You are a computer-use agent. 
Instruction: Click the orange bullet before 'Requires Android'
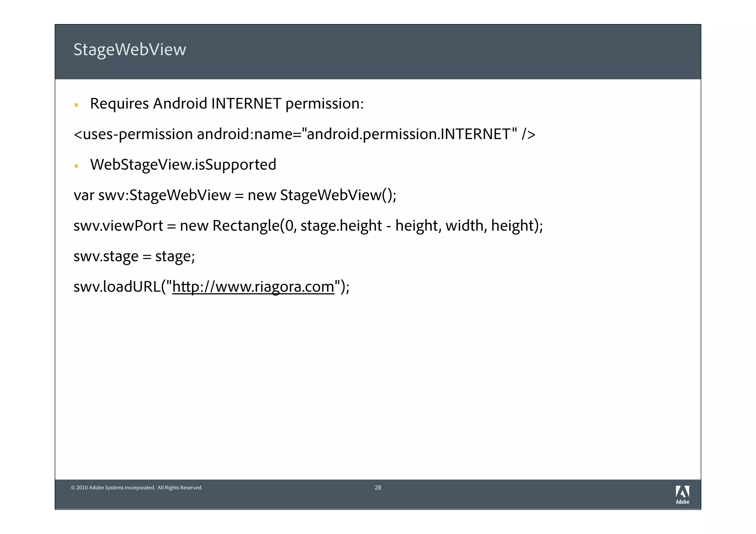point(76,105)
